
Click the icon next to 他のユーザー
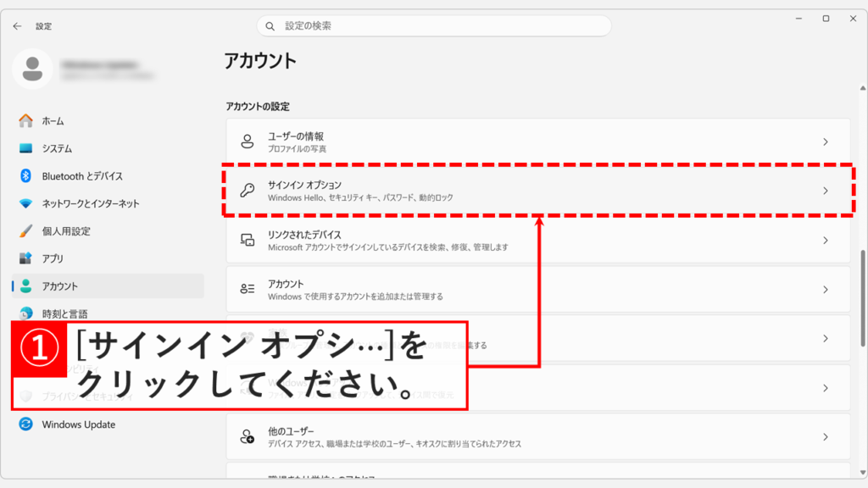(x=247, y=435)
